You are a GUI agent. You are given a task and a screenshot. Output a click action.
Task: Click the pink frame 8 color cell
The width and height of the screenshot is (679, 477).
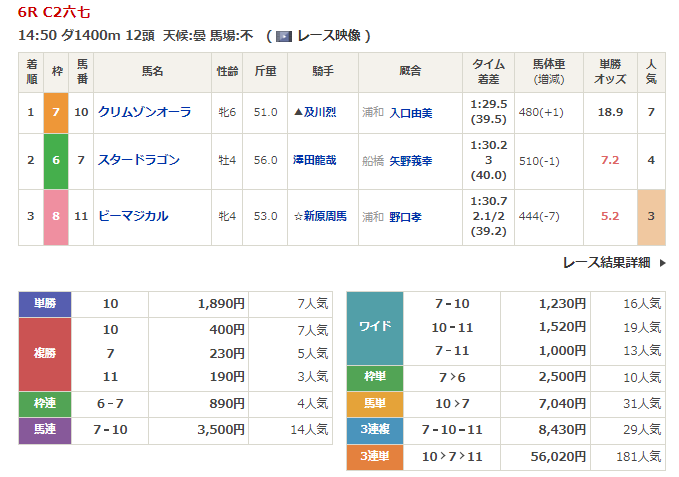click(x=56, y=215)
